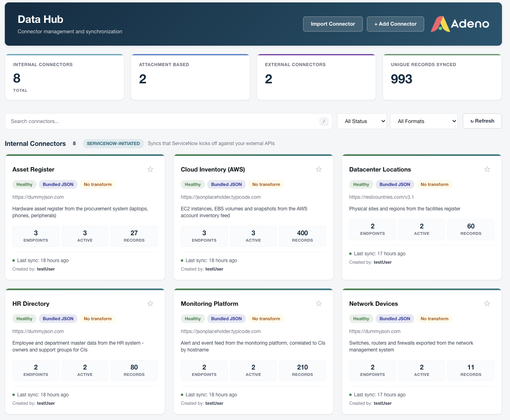Star the Cloud Inventory (AWS) connector

tap(319, 169)
